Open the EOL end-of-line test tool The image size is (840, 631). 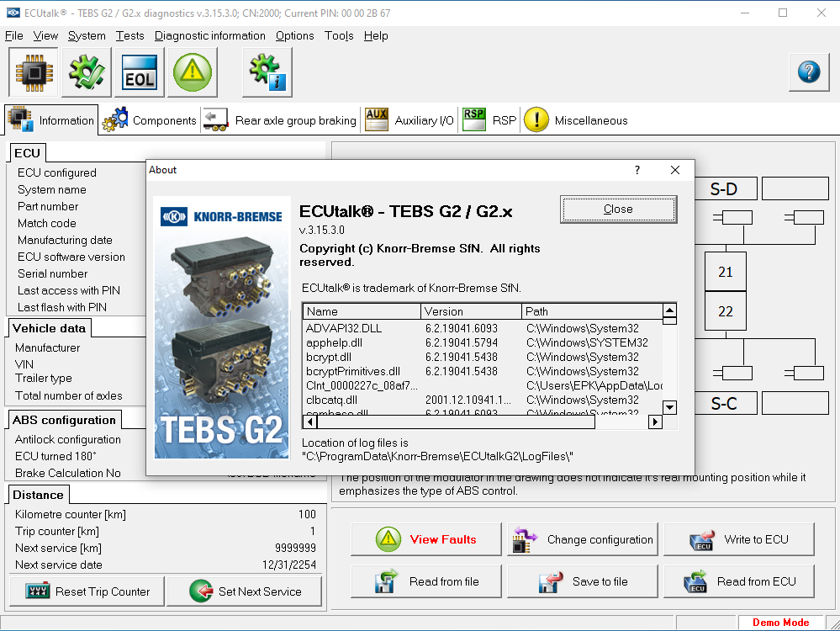click(x=139, y=72)
